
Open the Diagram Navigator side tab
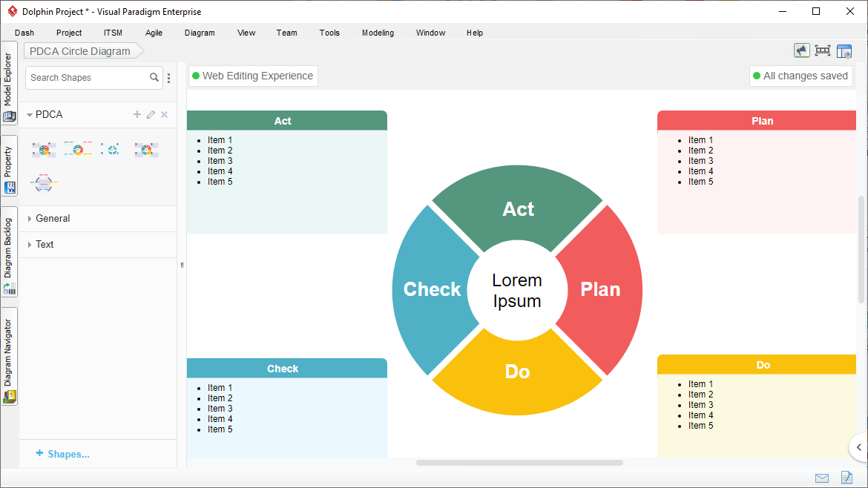coord(9,357)
